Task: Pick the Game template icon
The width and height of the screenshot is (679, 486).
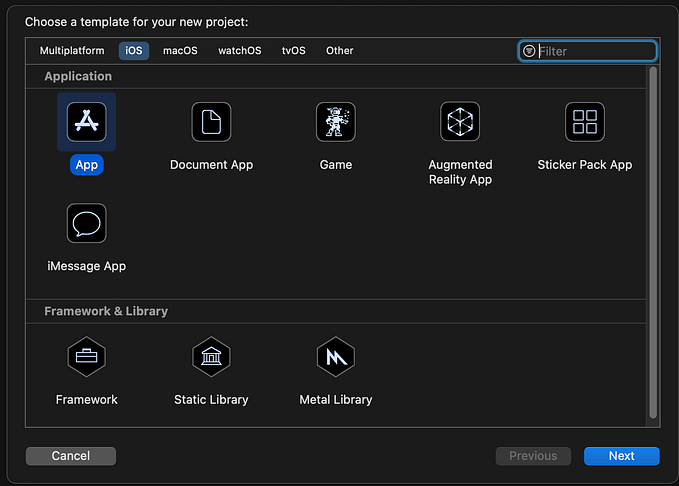Action: point(336,122)
